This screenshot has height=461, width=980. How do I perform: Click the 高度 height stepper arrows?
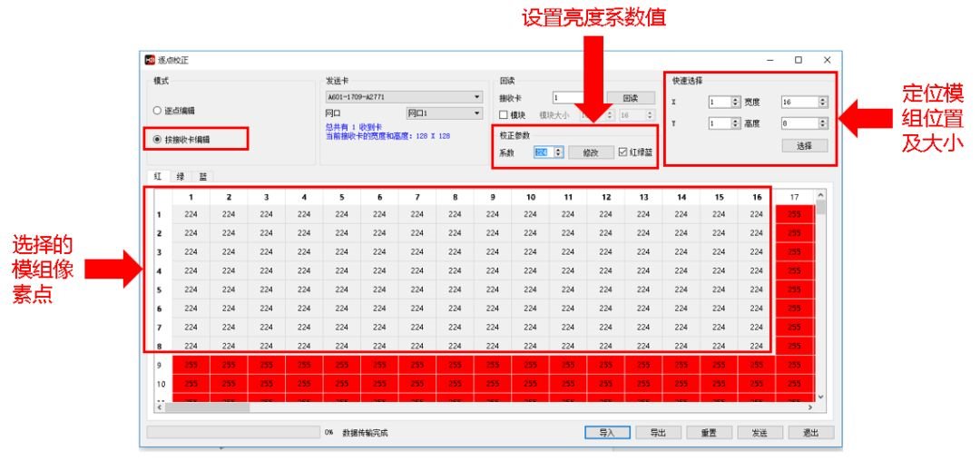[822, 123]
